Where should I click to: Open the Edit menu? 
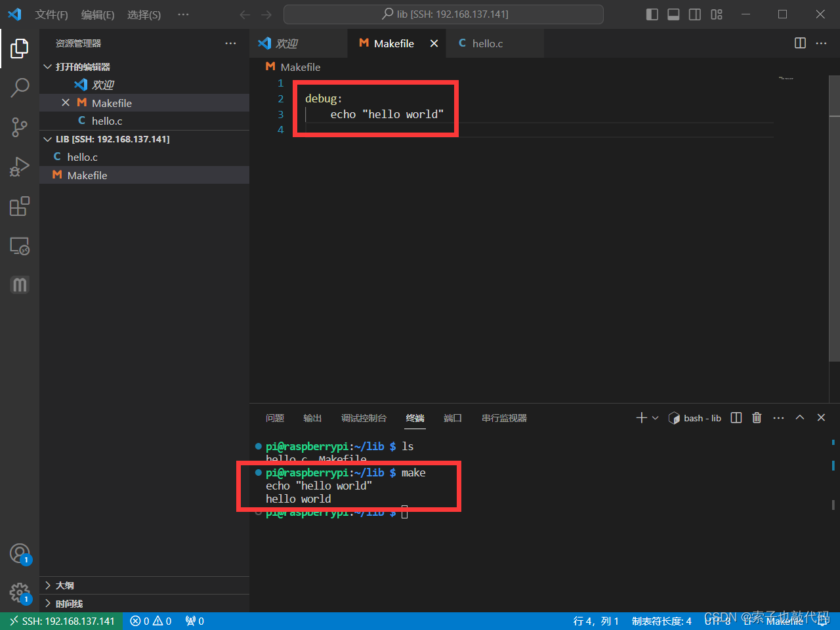coord(97,14)
